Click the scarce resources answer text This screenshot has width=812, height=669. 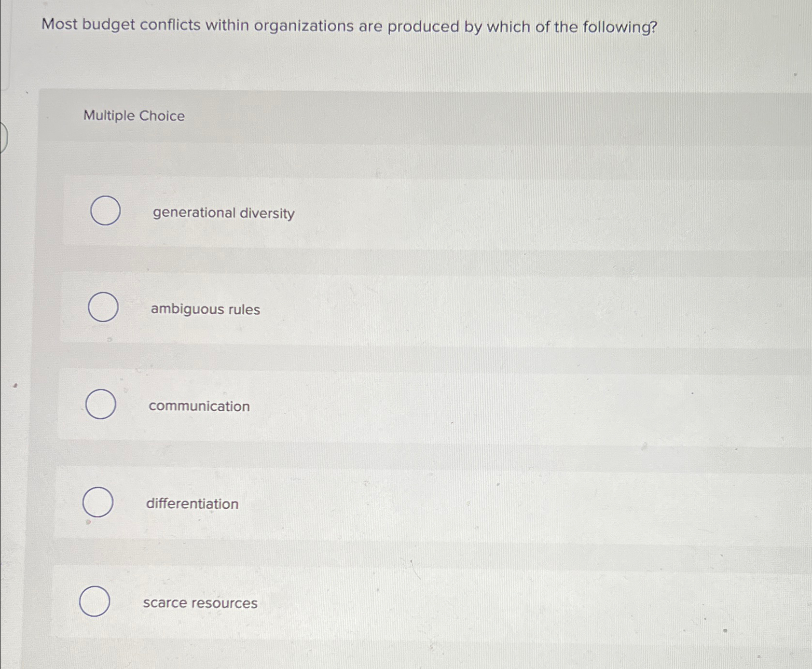pos(200,603)
